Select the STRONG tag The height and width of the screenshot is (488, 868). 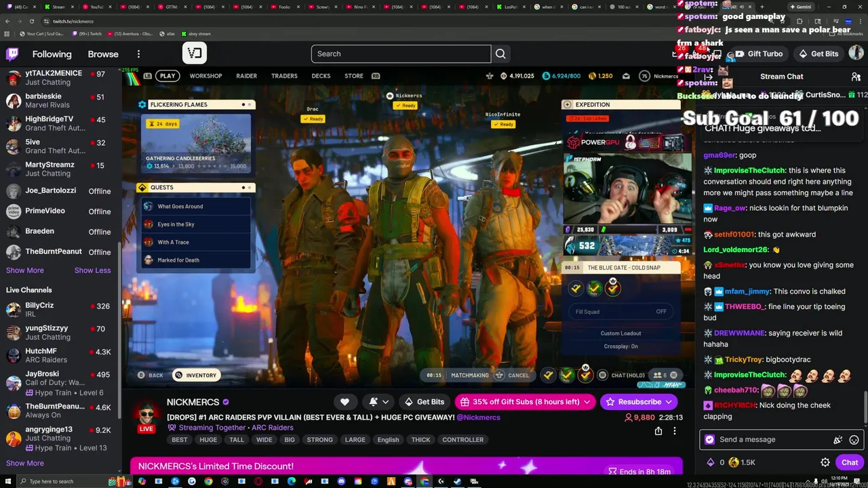(x=319, y=440)
